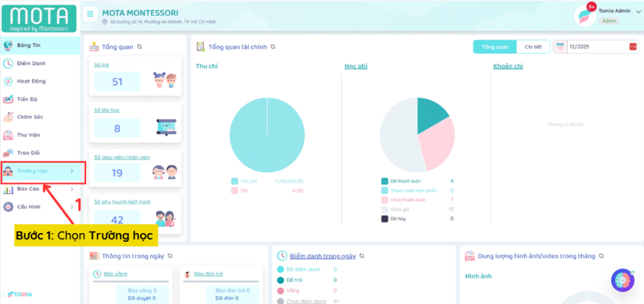Click the Học phí teal legend swatch
644x304 pixels.
pos(235,181)
